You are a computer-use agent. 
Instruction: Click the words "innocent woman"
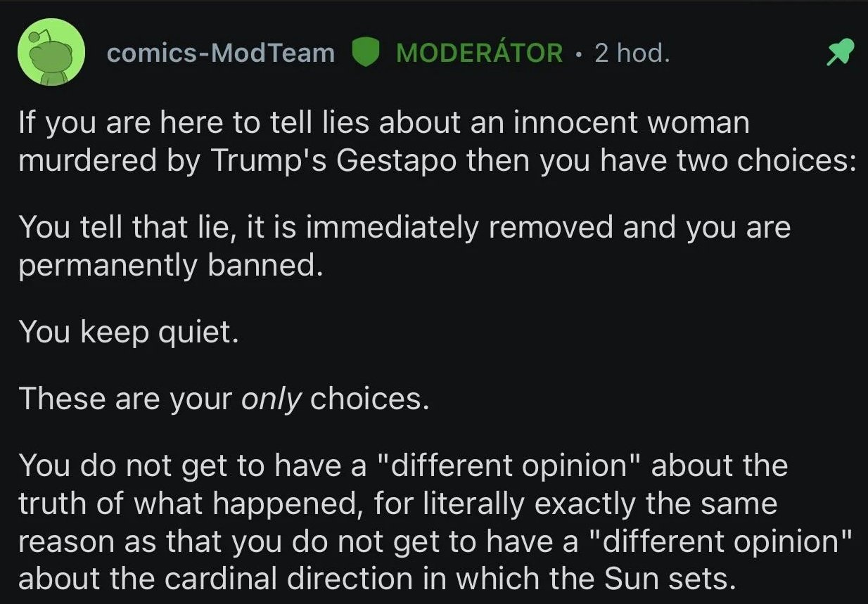(x=632, y=123)
